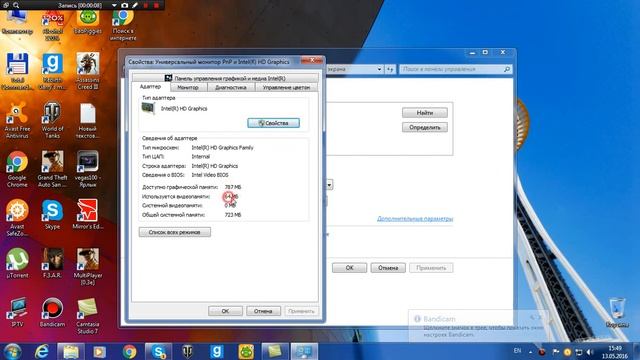
Task: Select the blue 'g' game shortcut on the desktop
Action: [52, 71]
